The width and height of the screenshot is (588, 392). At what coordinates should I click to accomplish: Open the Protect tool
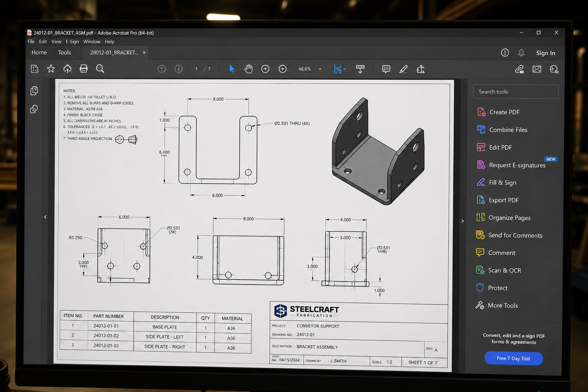(492, 288)
